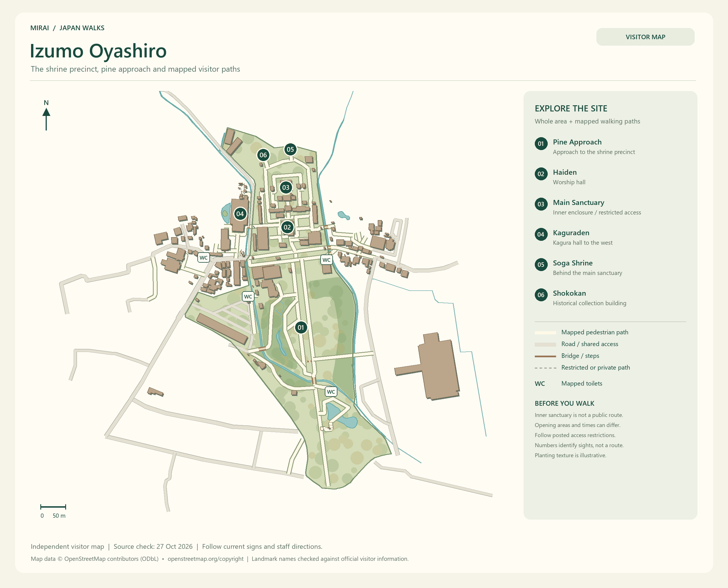The width and height of the screenshot is (728, 588).
Task: Click the Bridge / steps swatch
Action: (x=545, y=356)
